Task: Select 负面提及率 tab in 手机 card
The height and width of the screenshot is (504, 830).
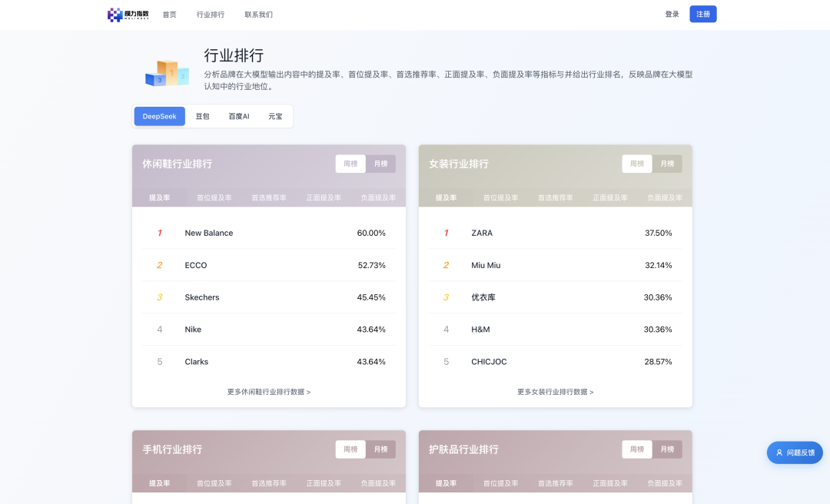Action: click(378, 483)
